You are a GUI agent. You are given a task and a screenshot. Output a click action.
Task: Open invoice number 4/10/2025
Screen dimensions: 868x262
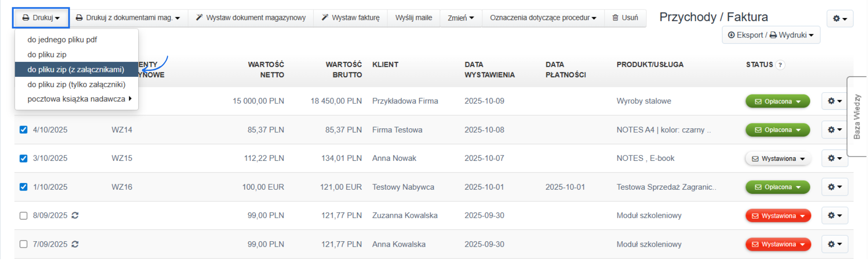[50, 130]
